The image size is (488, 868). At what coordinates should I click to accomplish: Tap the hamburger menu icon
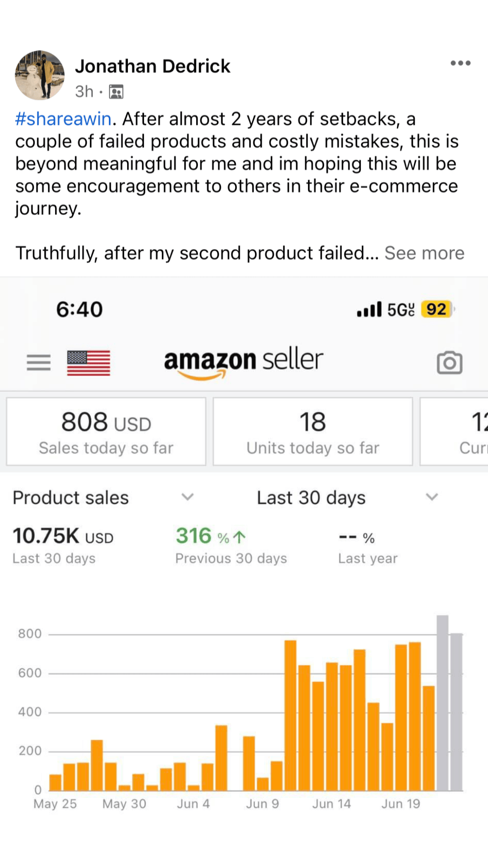(x=39, y=362)
